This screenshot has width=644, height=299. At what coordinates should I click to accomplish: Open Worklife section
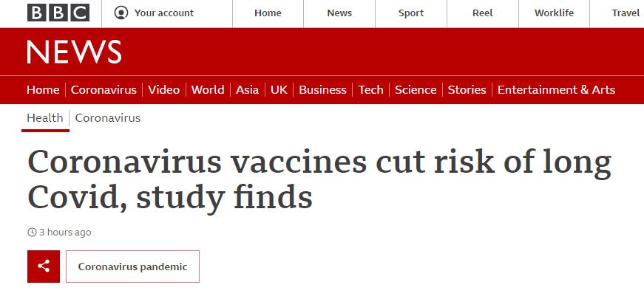coord(554,13)
